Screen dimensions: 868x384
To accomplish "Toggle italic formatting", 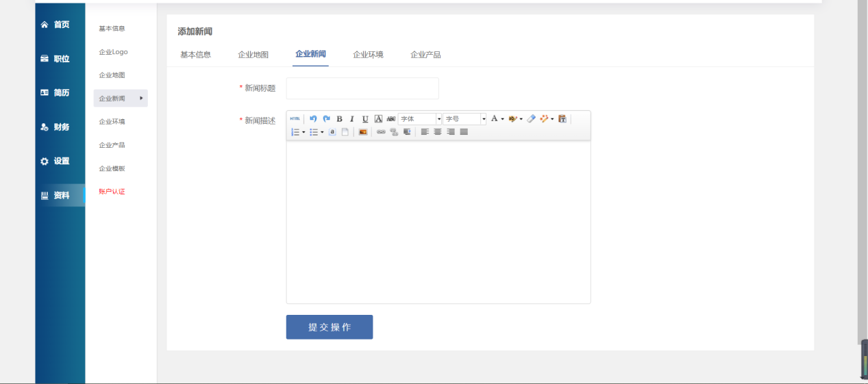I will [x=352, y=119].
